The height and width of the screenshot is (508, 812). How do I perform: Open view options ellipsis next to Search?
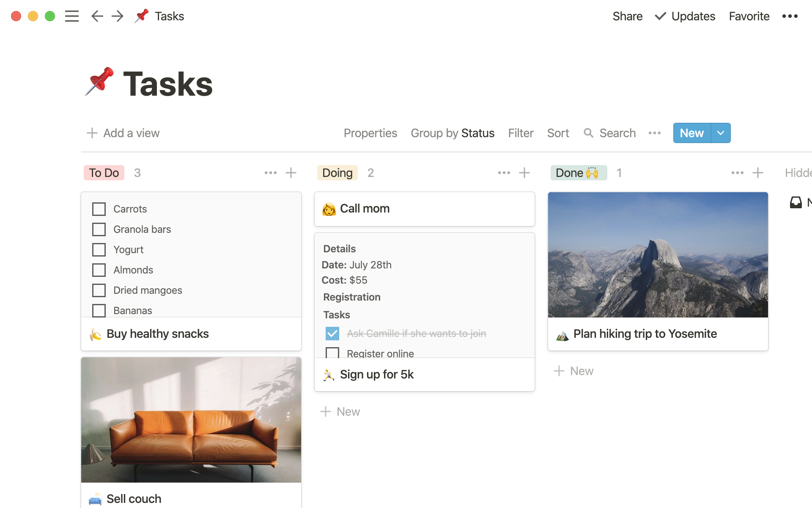[x=654, y=133]
